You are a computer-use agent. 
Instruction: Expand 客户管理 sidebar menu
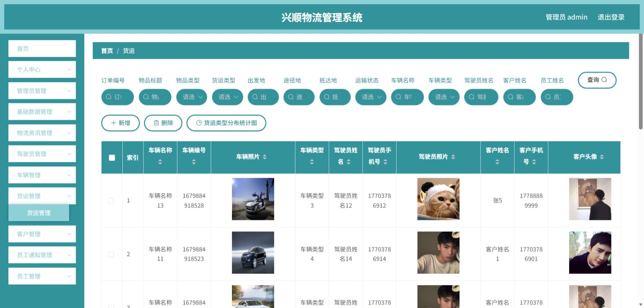coord(42,234)
